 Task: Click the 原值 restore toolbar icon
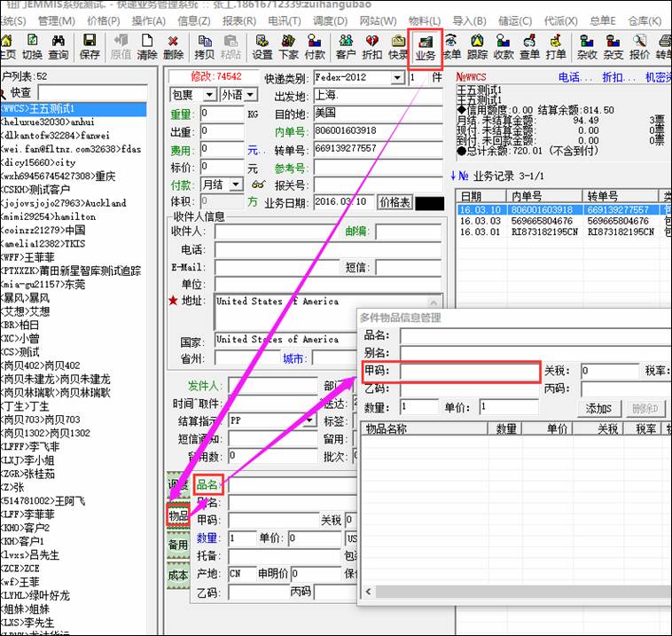(x=121, y=47)
